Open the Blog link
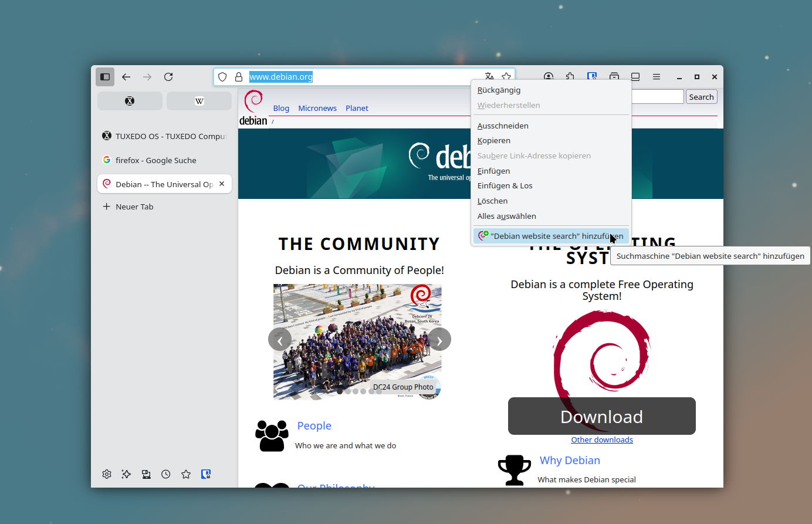Image resolution: width=812 pixels, height=524 pixels. click(281, 108)
